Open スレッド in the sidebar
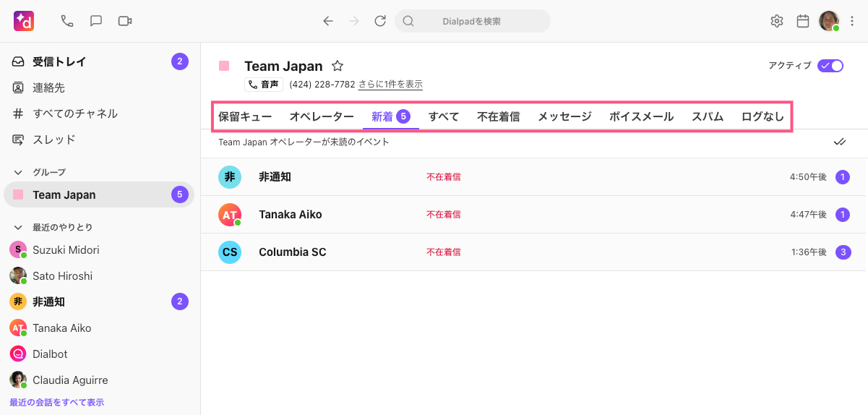This screenshot has width=868, height=415. click(100, 140)
